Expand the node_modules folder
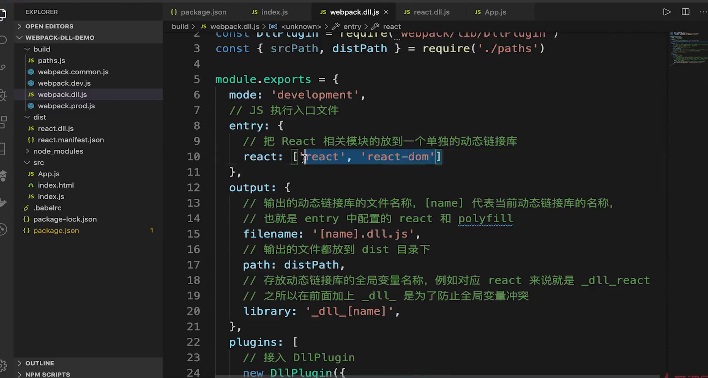 point(58,151)
